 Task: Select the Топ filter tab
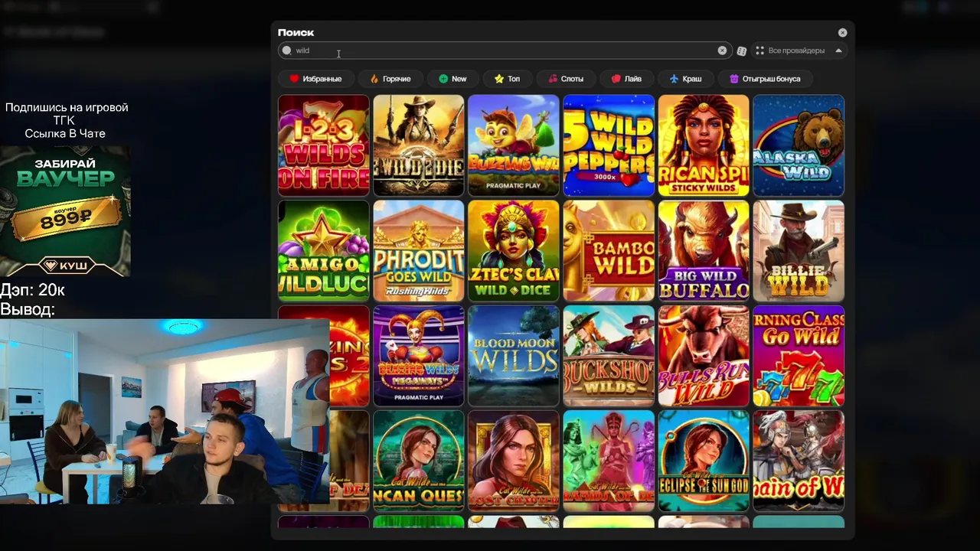[508, 79]
